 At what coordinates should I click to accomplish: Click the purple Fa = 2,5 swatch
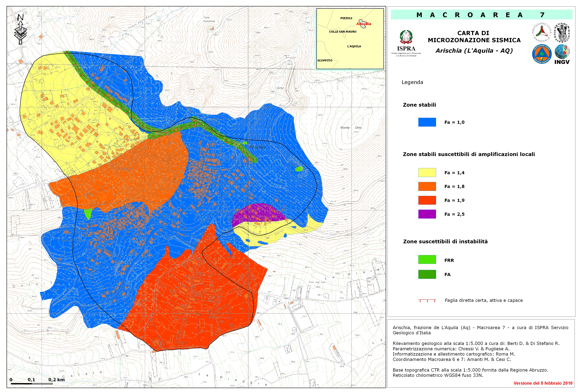(427, 214)
